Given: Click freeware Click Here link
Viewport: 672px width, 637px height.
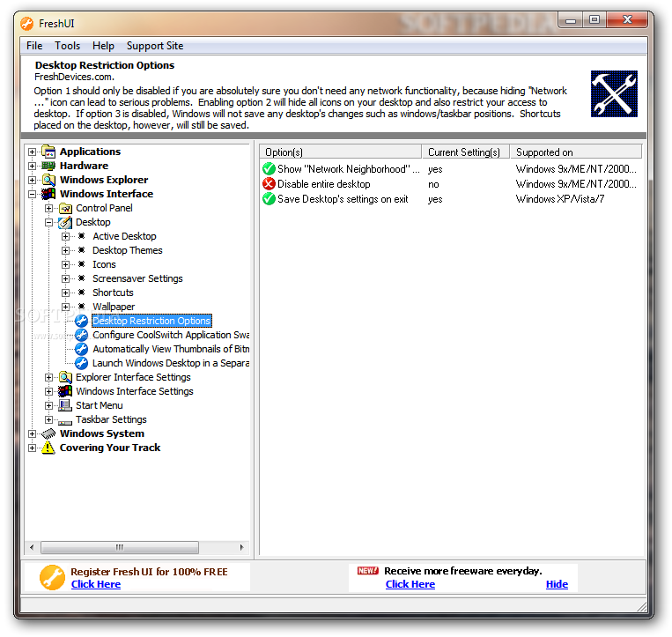Looking at the screenshot, I should click(410, 584).
